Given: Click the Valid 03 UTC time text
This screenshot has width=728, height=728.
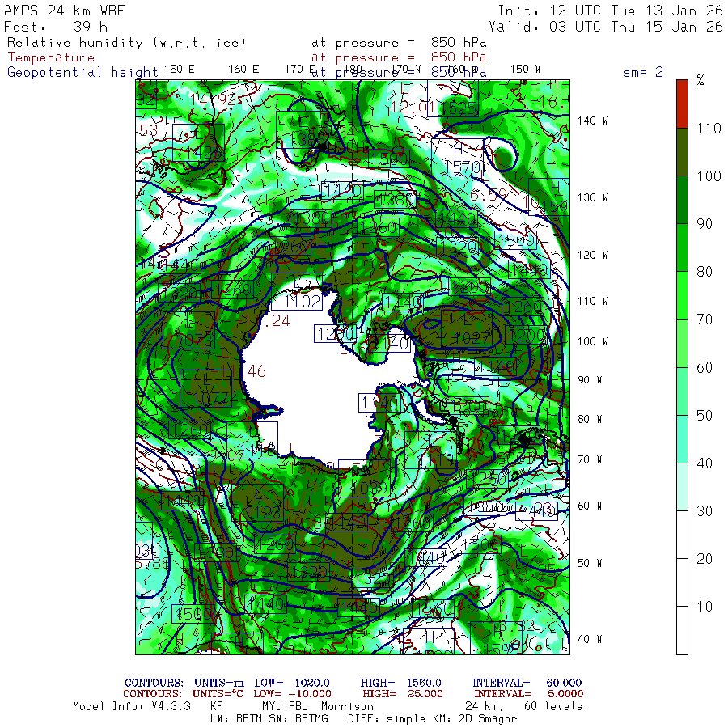Looking at the screenshot, I should tap(610, 26).
